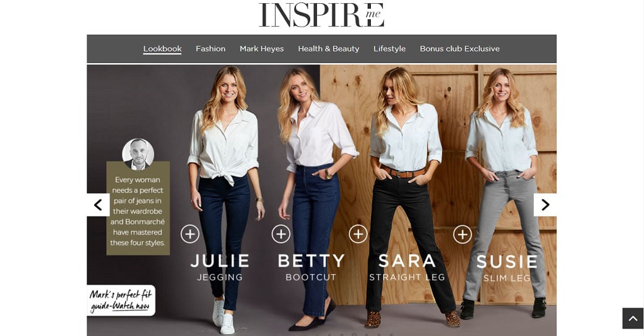Expand the plus hotspot next to Betty bootcut
Image resolution: width=644 pixels, height=336 pixels.
pos(281,235)
